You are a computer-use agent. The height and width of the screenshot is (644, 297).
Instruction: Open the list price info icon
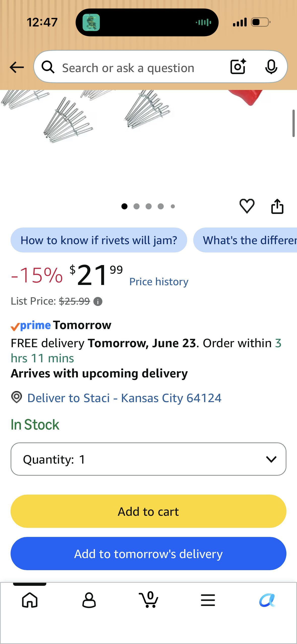98,301
